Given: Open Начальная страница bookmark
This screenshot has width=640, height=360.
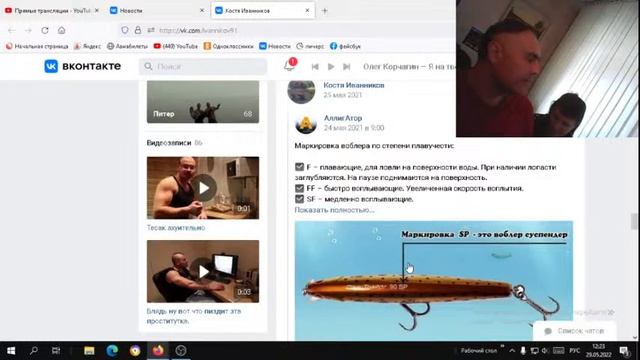Looking at the screenshot, I should pyautogui.click(x=37, y=46).
